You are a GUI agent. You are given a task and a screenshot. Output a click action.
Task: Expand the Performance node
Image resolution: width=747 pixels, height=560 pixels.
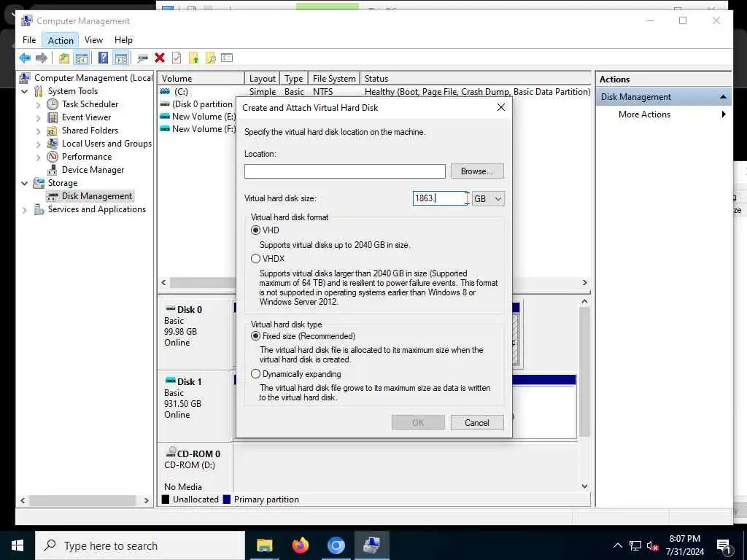point(39,157)
